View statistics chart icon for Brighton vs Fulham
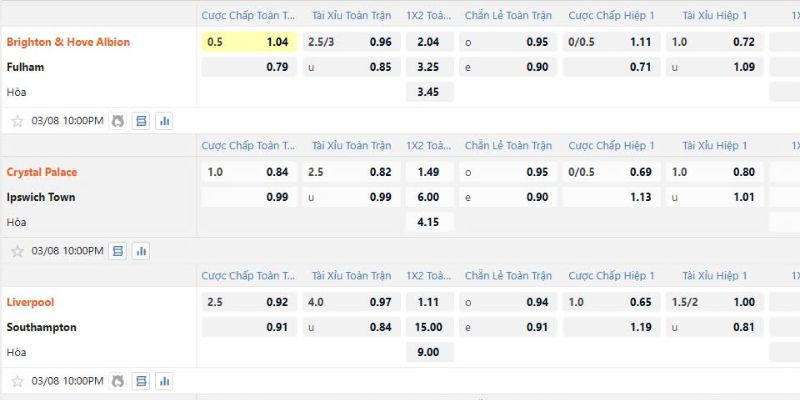This screenshot has height=400, width=800. coord(164,121)
